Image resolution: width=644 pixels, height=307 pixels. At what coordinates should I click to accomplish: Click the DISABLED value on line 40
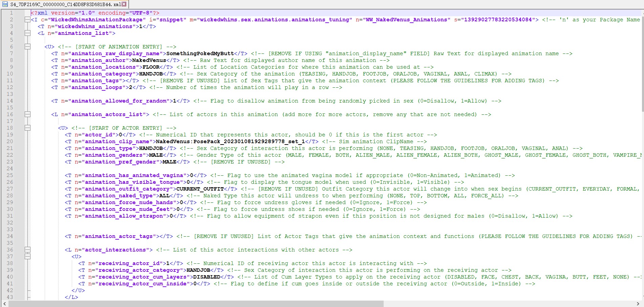pos(207,277)
